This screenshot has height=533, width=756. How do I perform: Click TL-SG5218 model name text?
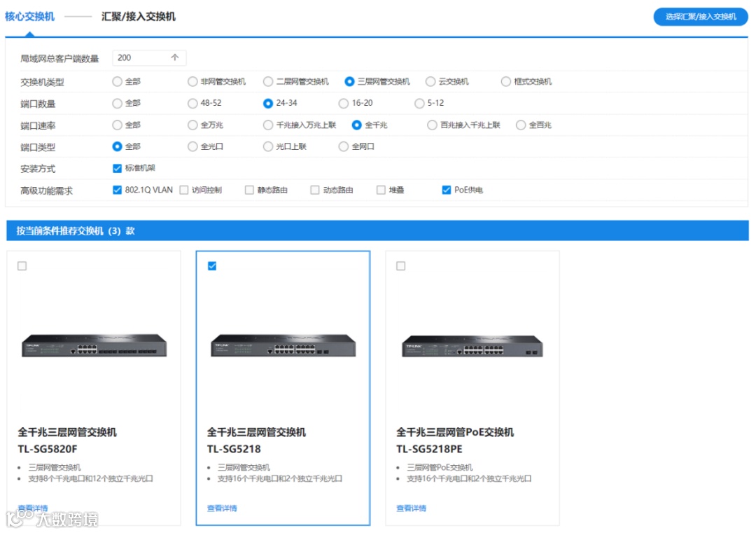pos(234,449)
